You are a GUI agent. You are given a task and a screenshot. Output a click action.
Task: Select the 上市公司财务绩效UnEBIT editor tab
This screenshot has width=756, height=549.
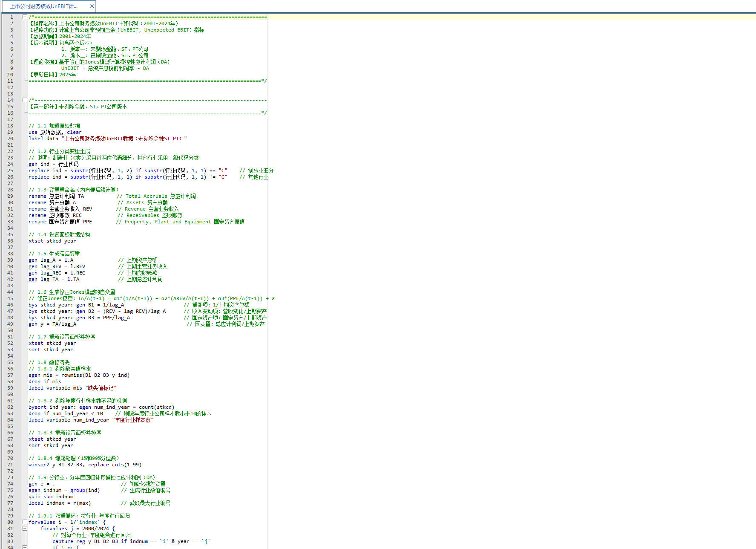tap(44, 6)
